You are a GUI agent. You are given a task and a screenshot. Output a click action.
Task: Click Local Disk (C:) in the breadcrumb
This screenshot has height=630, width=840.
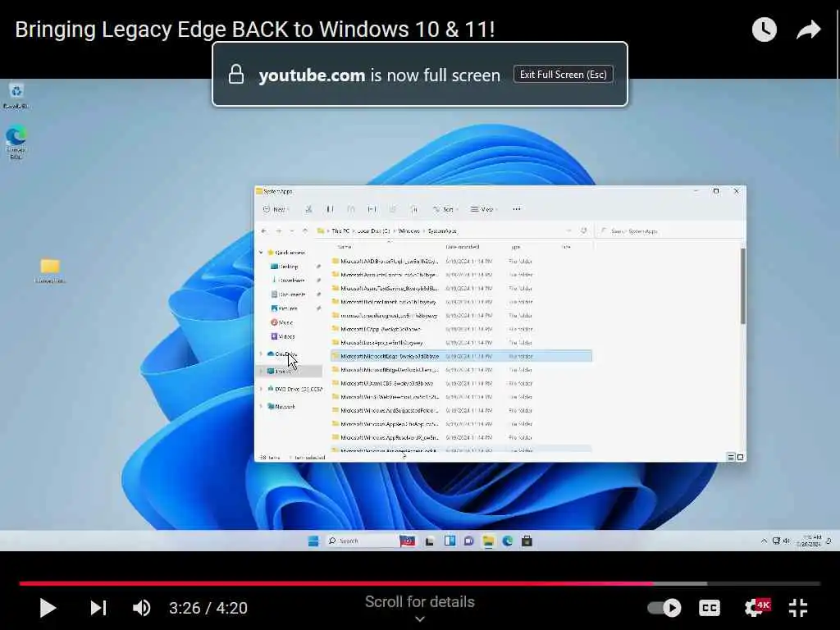373,231
